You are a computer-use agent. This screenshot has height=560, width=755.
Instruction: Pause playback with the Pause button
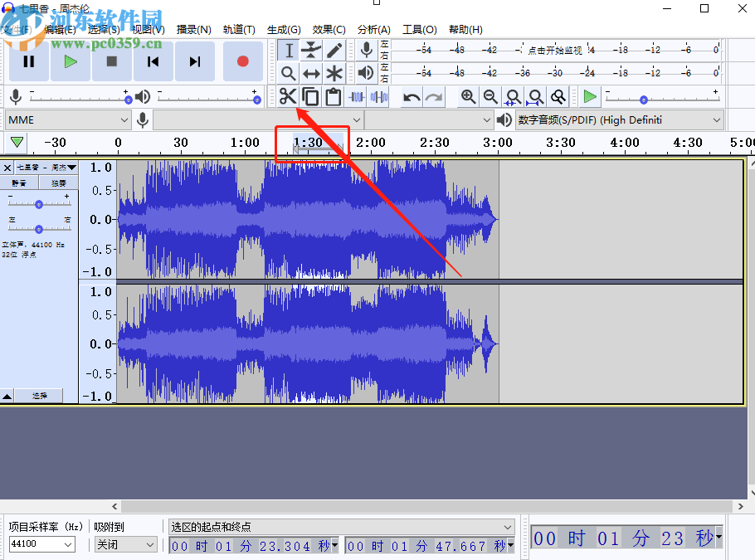(x=29, y=61)
